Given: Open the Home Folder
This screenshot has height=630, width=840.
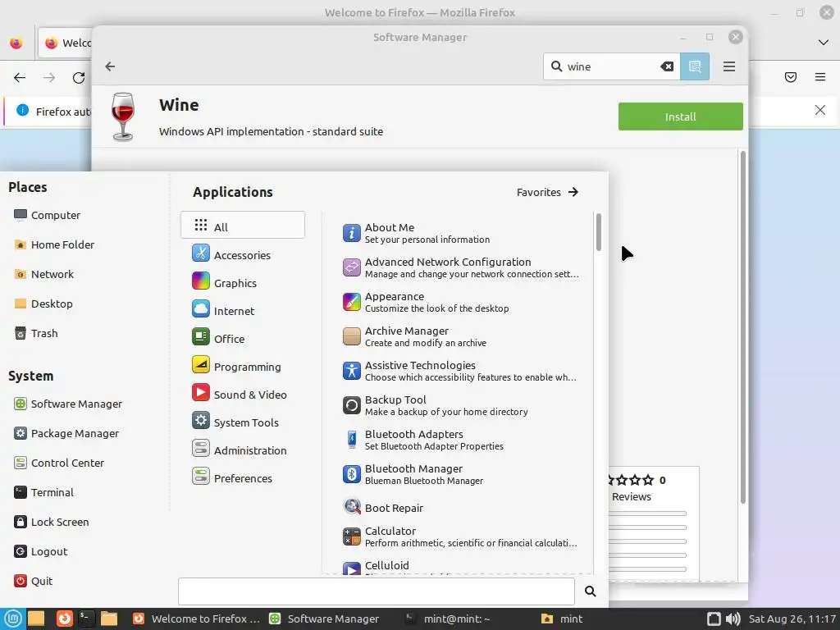Looking at the screenshot, I should [54, 244].
